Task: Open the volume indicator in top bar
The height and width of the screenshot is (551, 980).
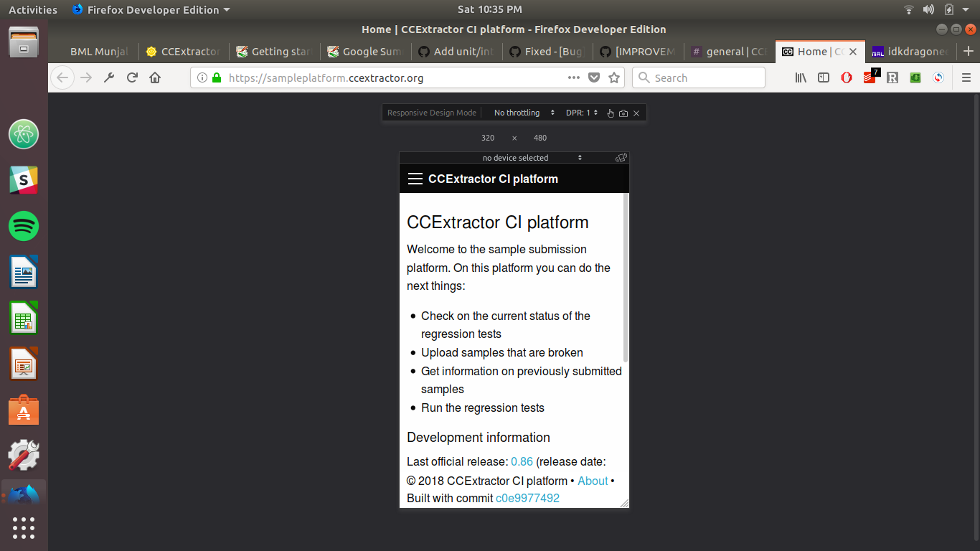Action: [x=929, y=9]
